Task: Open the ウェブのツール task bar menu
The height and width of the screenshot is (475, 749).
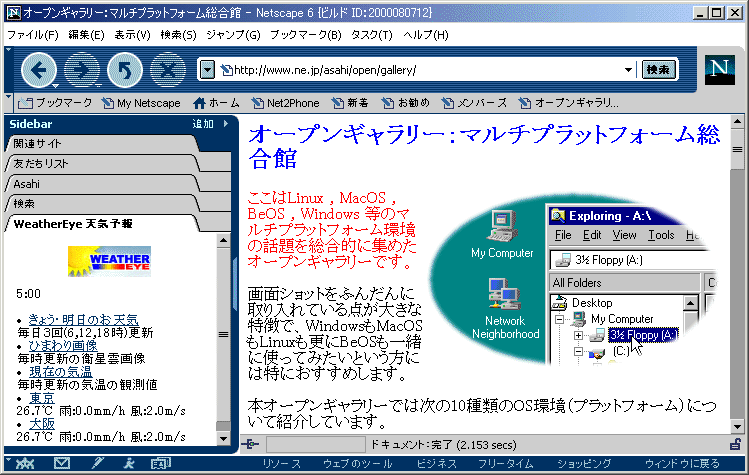Action: [357, 464]
